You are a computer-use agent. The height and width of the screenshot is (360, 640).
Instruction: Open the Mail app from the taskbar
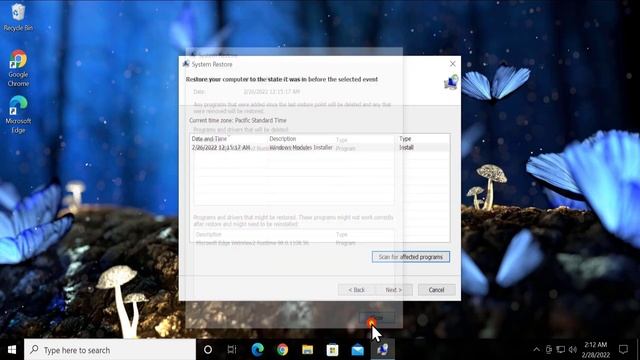(x=358, y=350)
